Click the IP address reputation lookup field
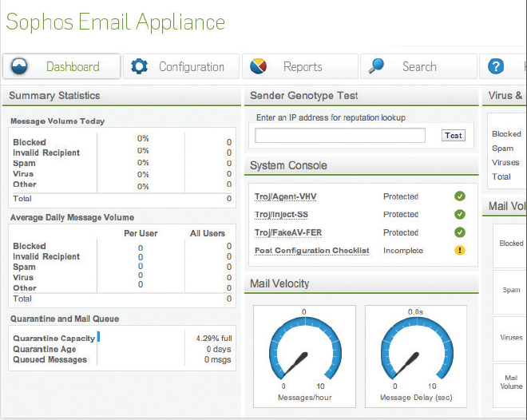This screenshot has height=420, width=527. click(340, 136)
